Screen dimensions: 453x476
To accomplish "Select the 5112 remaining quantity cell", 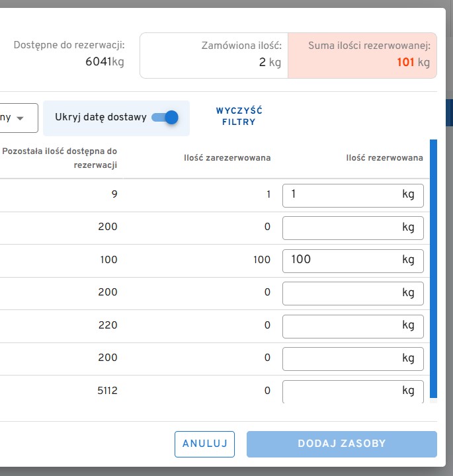I will tap(106, 391).
